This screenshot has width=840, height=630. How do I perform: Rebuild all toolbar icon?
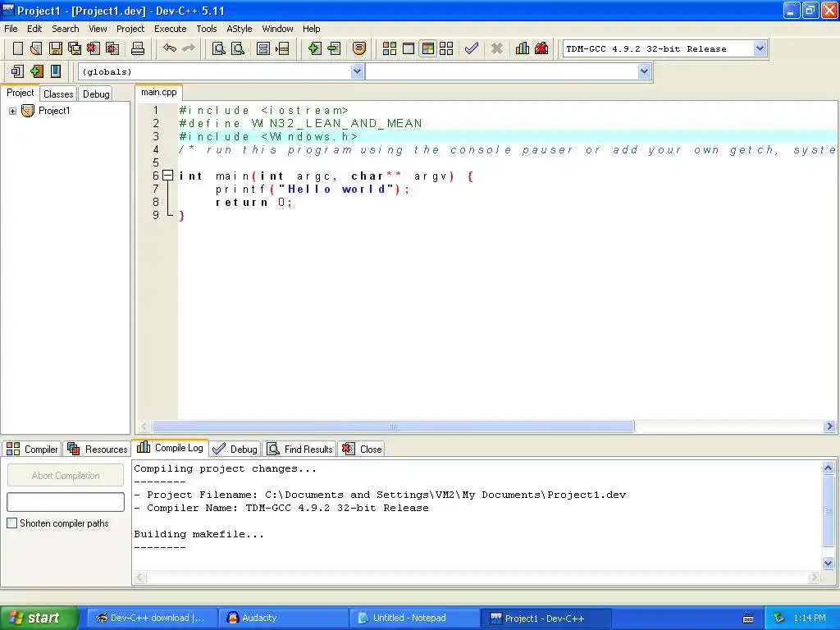446,48
